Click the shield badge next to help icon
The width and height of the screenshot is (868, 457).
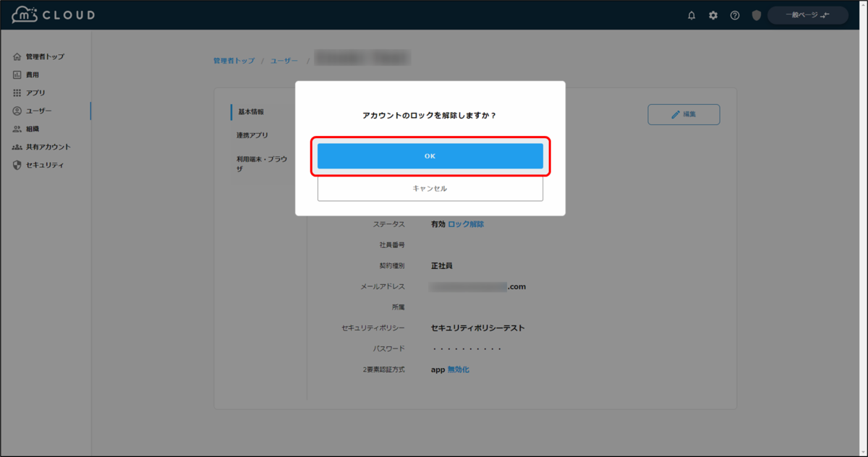[x=755, y=14]
